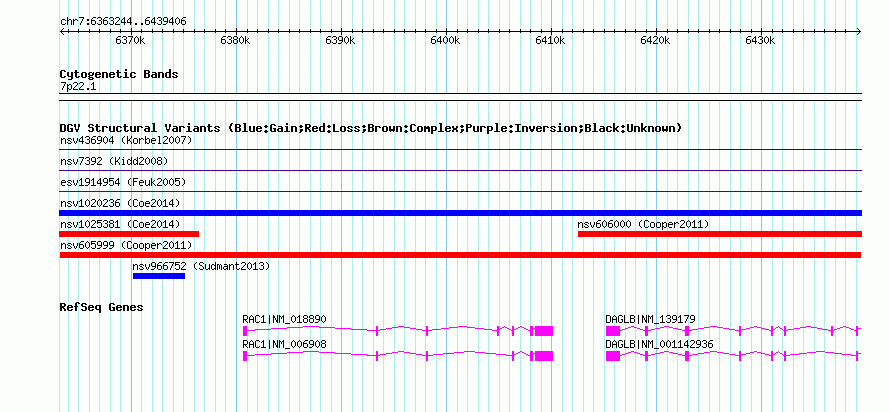Select the large last exon of RAC1 NM_006908
The image size is (890, 412).
click(544, 356)
